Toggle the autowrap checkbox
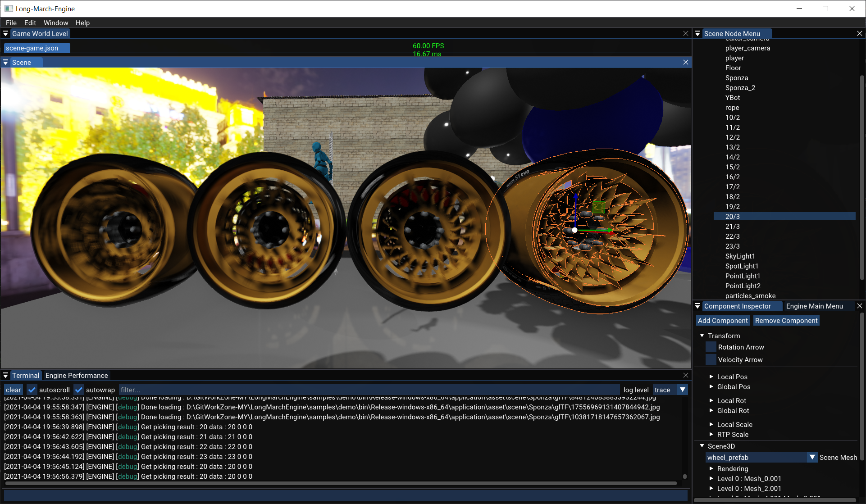The height and width of the screenshot is (504, 866). click(x=79, y=390)
